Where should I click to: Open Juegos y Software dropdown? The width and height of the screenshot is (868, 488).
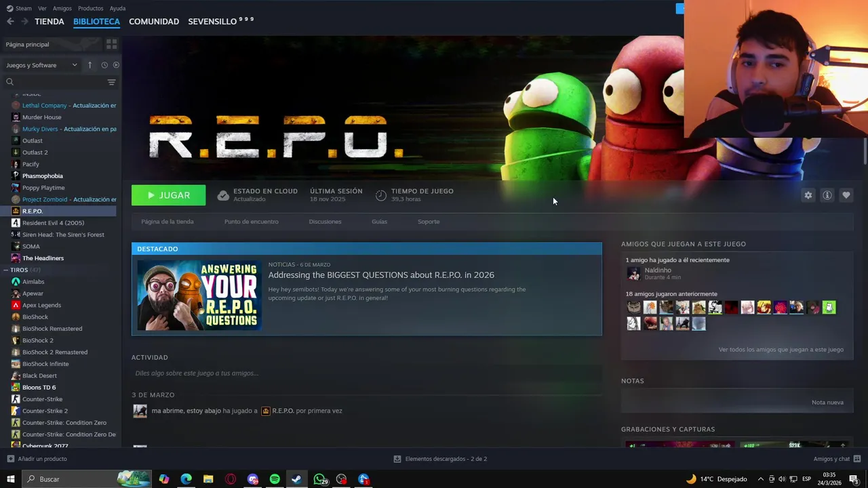point(42,65)
